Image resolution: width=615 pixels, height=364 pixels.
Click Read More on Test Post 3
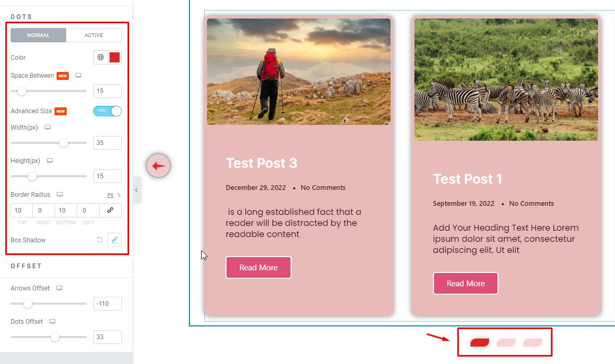(x=258, y=268)
